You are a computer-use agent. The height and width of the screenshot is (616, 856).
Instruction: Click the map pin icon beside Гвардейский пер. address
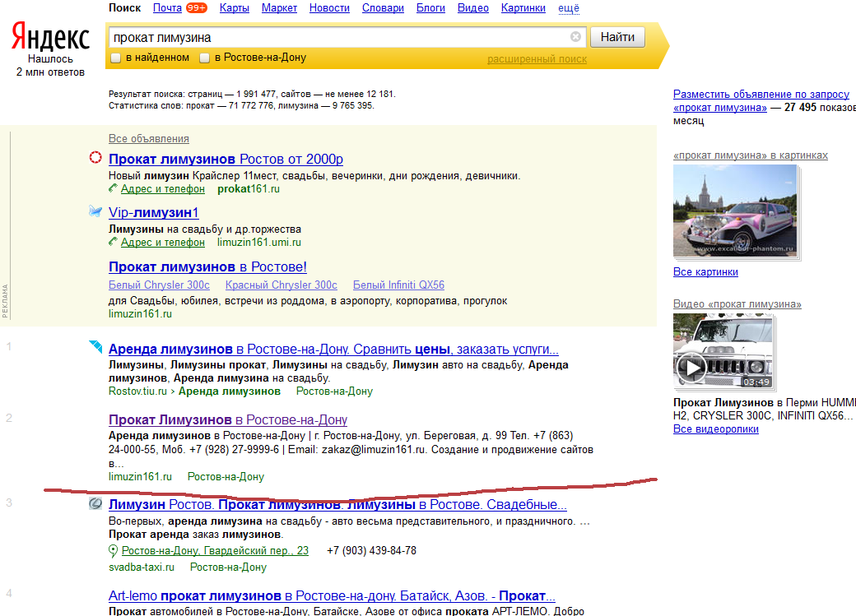point(113,551)
